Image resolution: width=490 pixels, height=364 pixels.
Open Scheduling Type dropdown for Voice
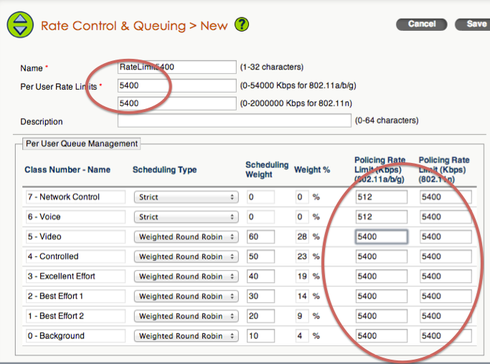[x=186, y=217]
